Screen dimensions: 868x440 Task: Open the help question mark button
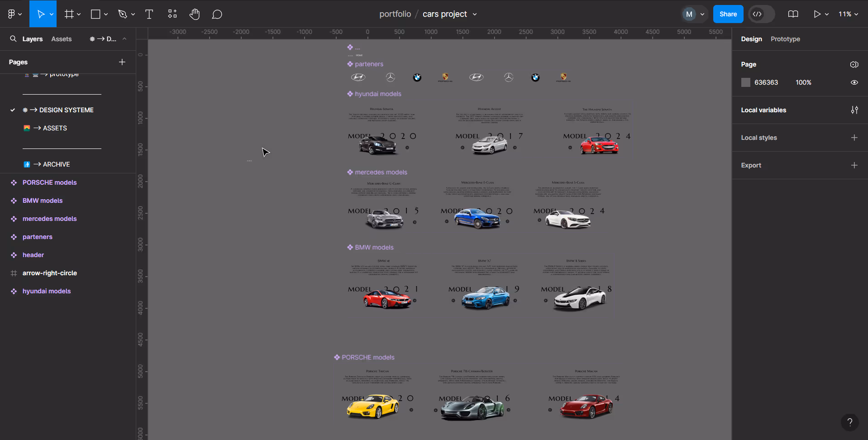pyautogui.click(x=849, y=422)
